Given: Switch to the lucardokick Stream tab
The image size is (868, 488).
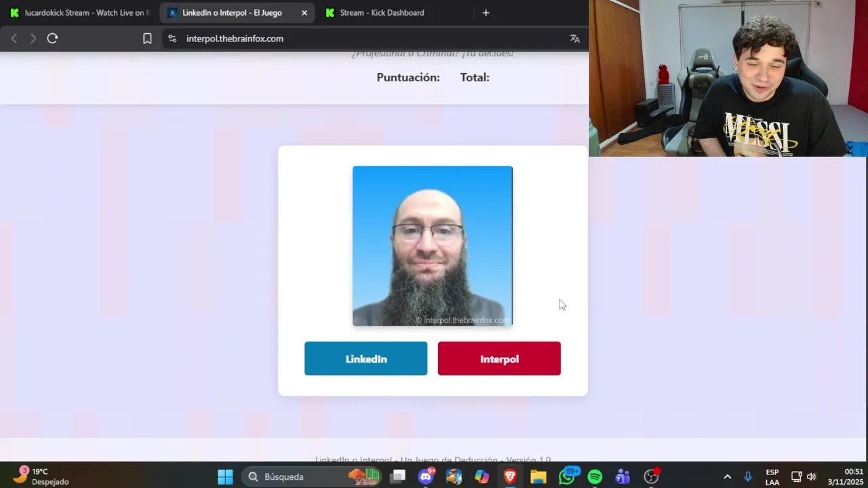Looking at the screenshot, I should pos(81,13).
